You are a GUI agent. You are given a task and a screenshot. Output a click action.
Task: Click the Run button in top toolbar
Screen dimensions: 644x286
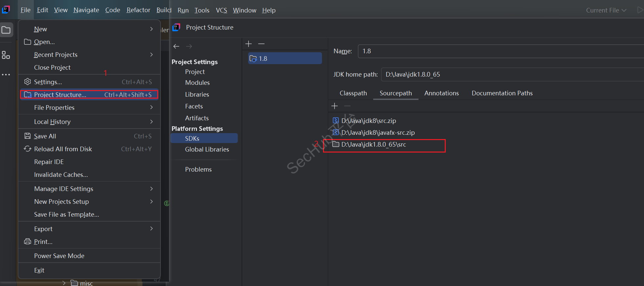coord(639,10)
